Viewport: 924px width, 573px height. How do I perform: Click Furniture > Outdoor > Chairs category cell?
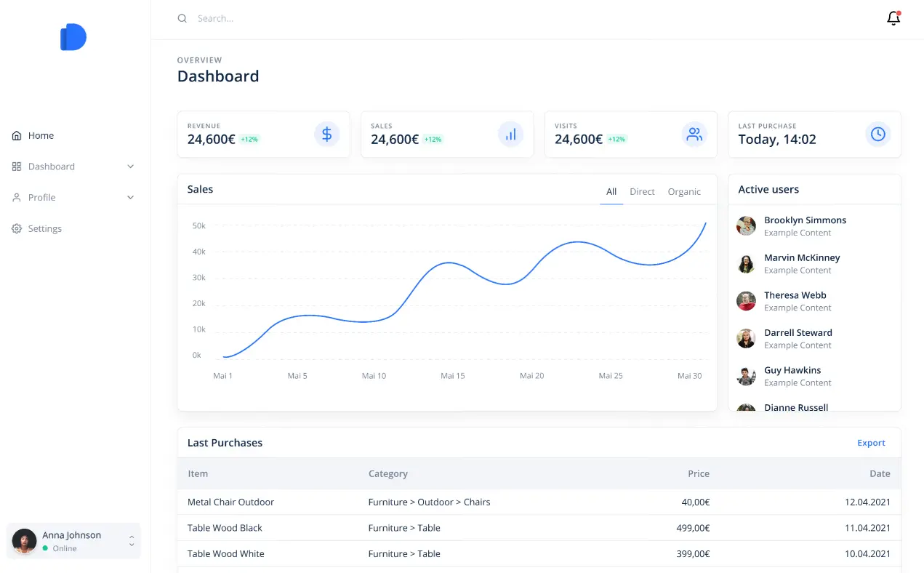[x=430, y=502]
